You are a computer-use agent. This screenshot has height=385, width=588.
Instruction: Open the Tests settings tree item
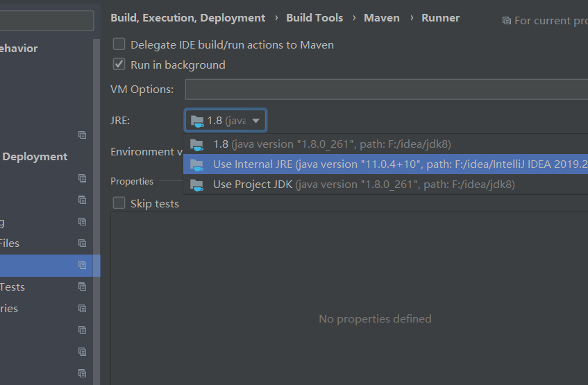[12, 286]
